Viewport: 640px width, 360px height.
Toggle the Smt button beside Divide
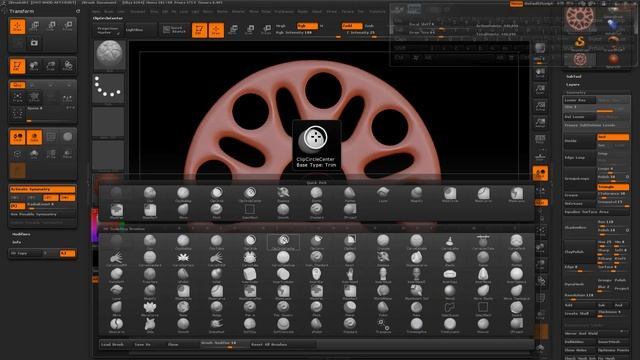[x=613, y=137]
